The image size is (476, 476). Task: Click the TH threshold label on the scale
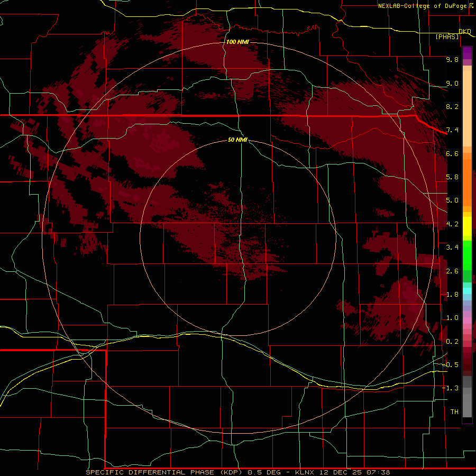[x=454, y=412]
